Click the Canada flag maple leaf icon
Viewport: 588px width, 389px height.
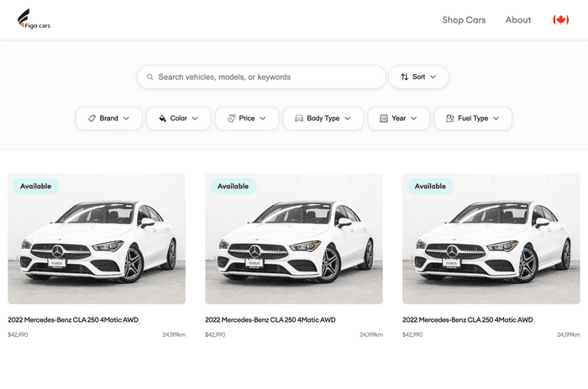pyautogui.click(x=560, y=19)
